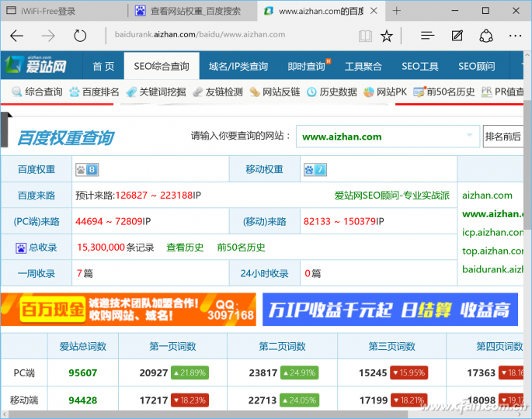Select the SEO综合查询 nav tab

[x=162, y=66]
